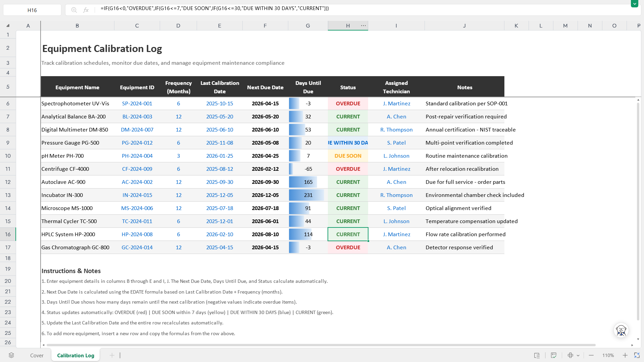Open the insert function fx button

(x=86, y=10)
